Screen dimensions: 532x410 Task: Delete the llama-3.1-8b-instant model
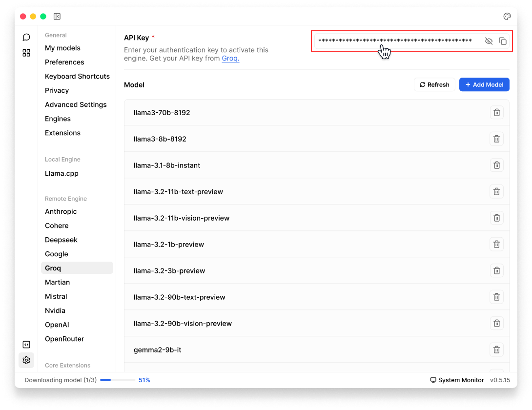[496, 165]
